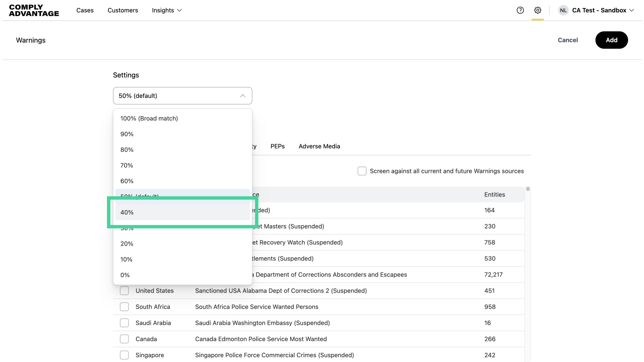
Task: Go to the Cases menu
Action: (85, 10)
